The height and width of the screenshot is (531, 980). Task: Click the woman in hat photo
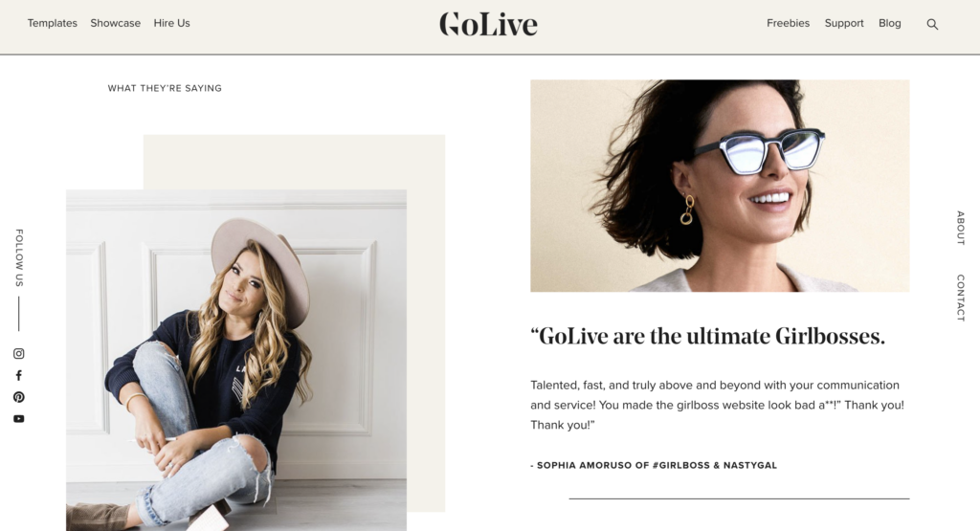pos(236,361)
